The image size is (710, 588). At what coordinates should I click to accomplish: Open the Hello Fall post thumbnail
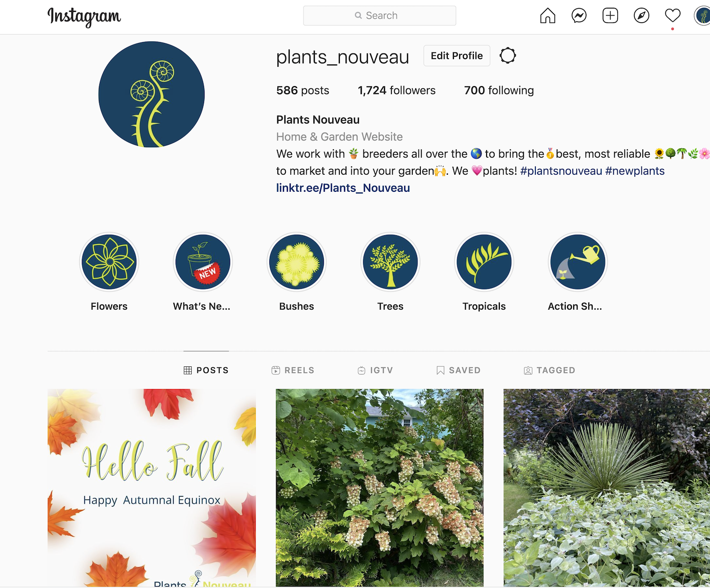click(151, 488)
